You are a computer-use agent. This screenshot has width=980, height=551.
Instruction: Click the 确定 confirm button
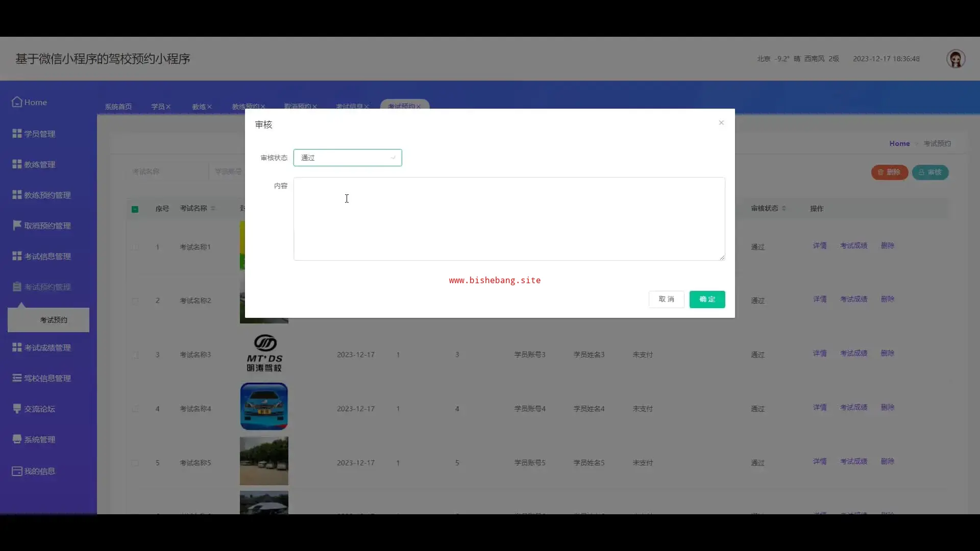(707, 299)
